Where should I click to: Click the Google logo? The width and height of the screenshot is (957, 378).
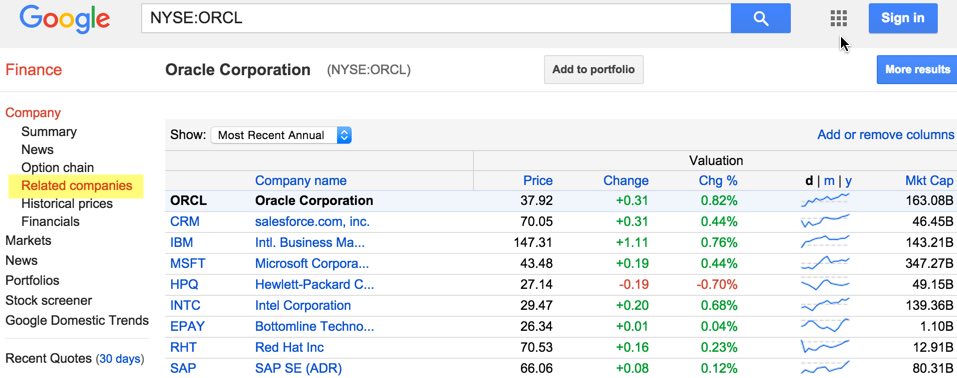click(65, 19)
